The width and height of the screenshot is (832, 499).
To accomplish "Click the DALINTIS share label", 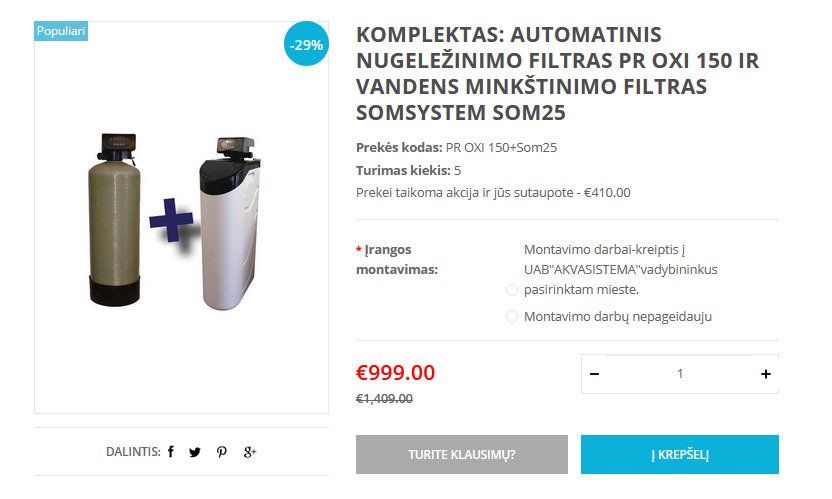I will pos(133,452).
